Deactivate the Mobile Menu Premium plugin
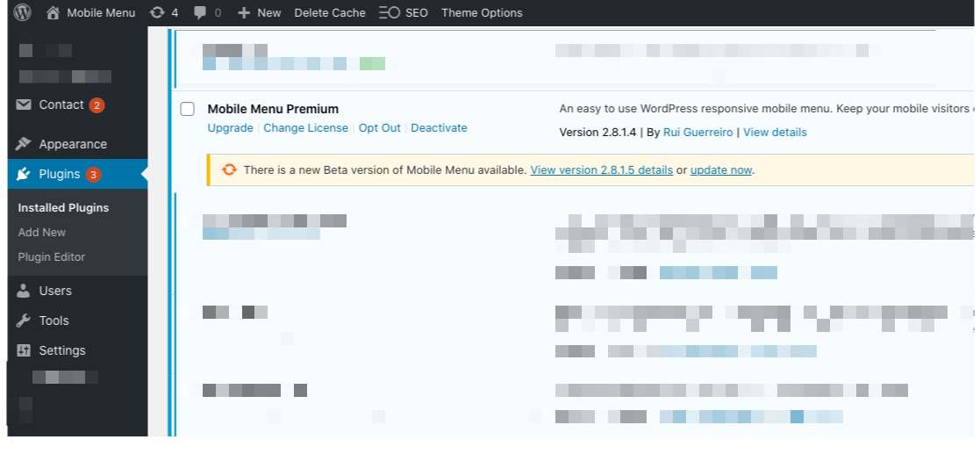The height and width of the screenshot is (454, 980). coord(439,127)
